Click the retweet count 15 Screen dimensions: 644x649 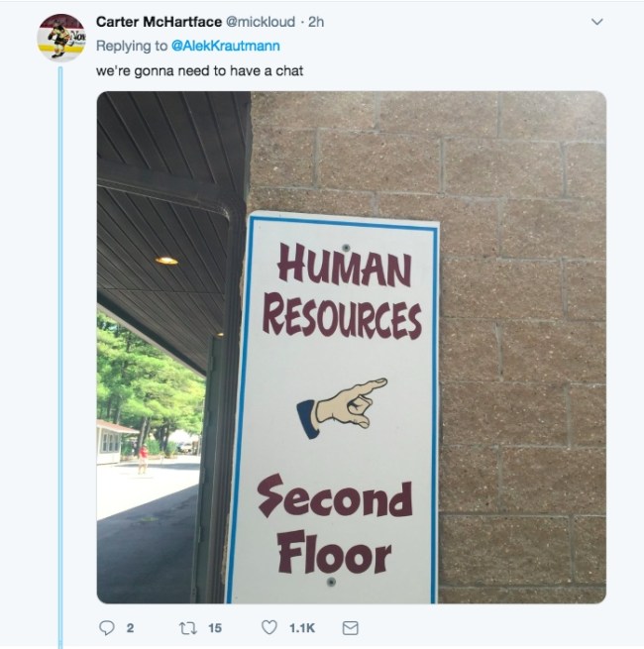215,628
